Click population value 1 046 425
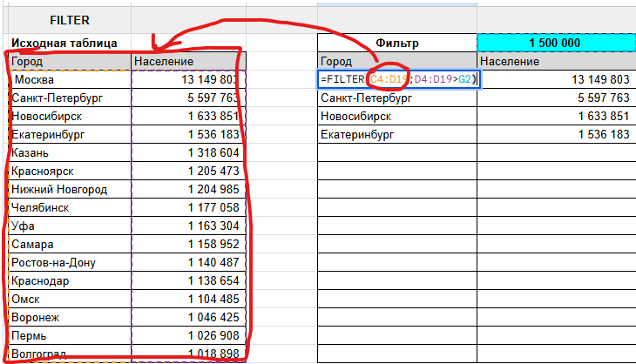This screenshot has height=364, width=636. point(188,317)
